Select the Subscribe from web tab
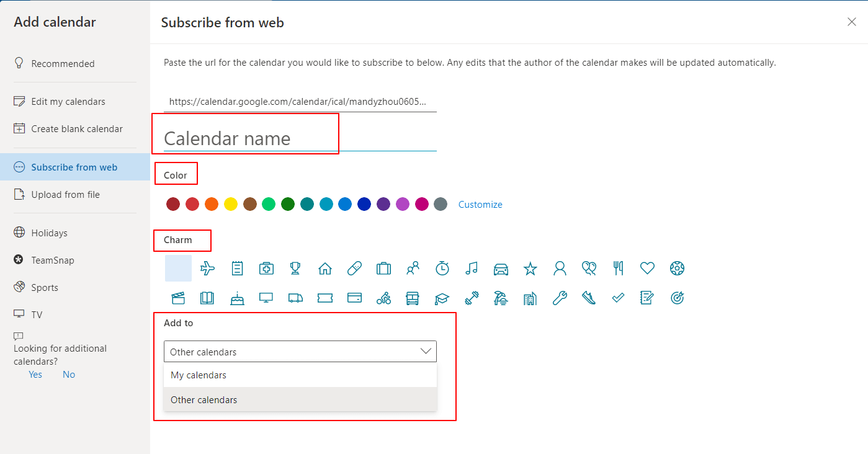Screen dimensions: 868x454 point(75,167)
